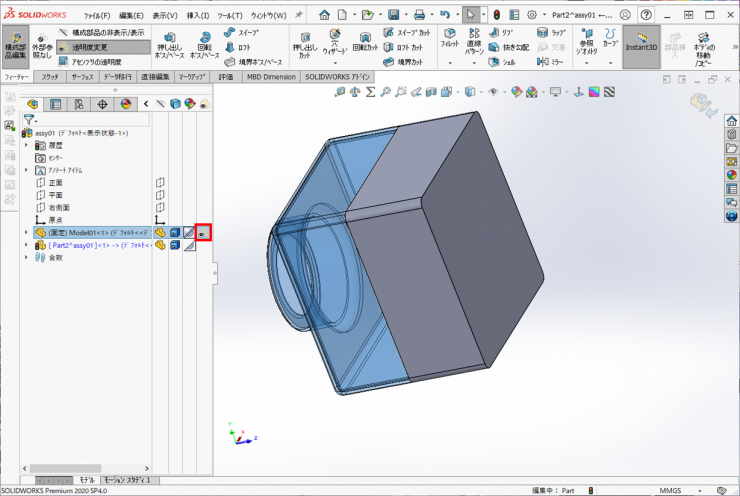
Task: Open the 直線パターン linear pattern dropdown arrow
Action: (x=475, y=64)
